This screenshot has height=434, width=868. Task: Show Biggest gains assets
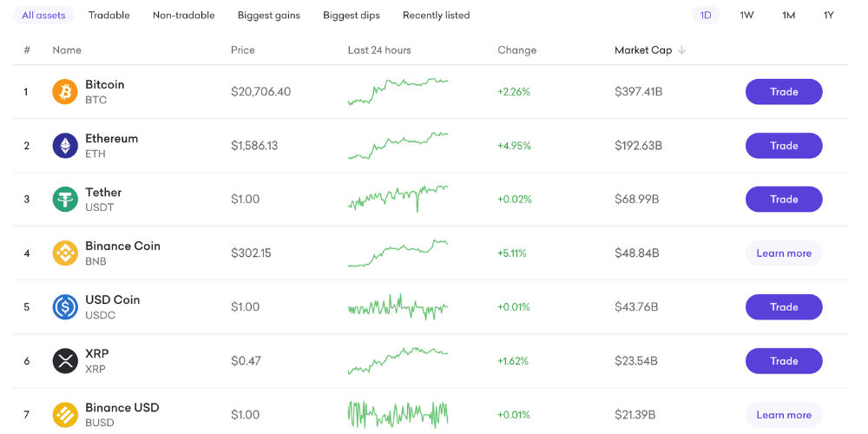pyautogui.click(x=268, y=16)
